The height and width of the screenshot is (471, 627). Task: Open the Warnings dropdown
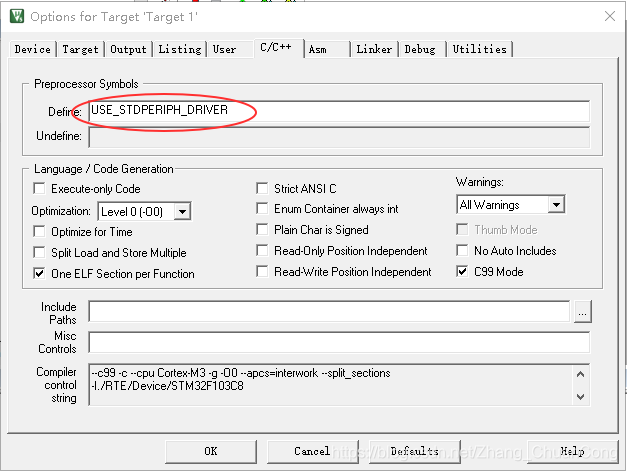[556, 205]
